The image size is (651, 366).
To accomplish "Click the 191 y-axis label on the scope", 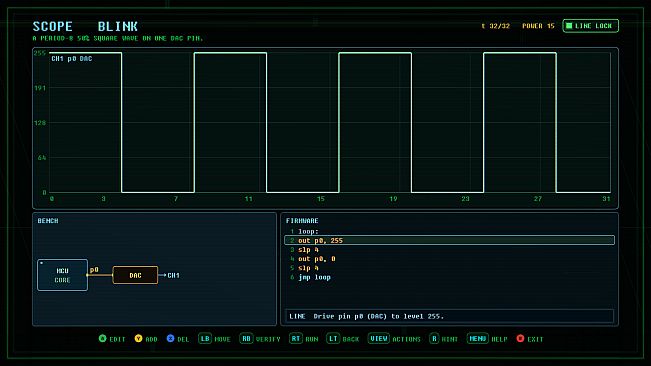I will (40, 88).
